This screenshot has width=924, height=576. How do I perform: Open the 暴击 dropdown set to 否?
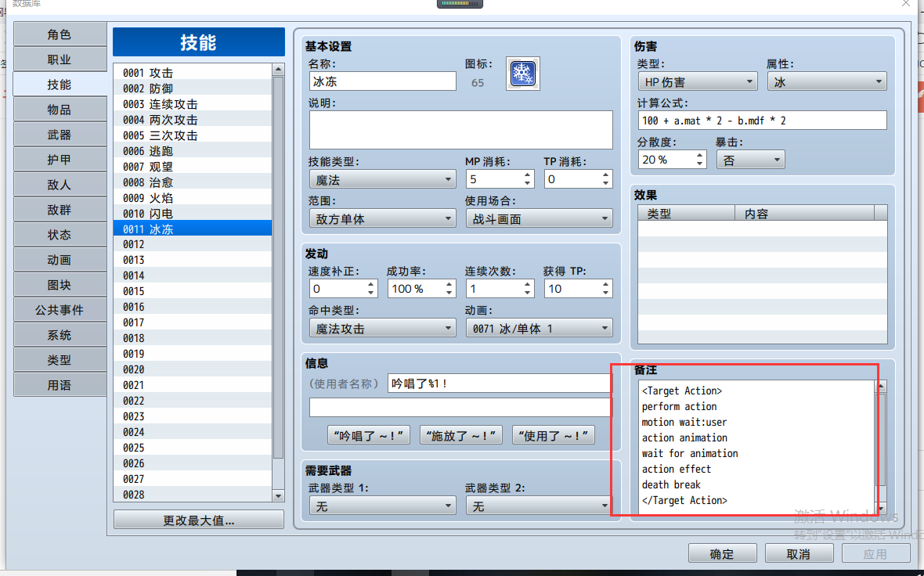(751, 160)
